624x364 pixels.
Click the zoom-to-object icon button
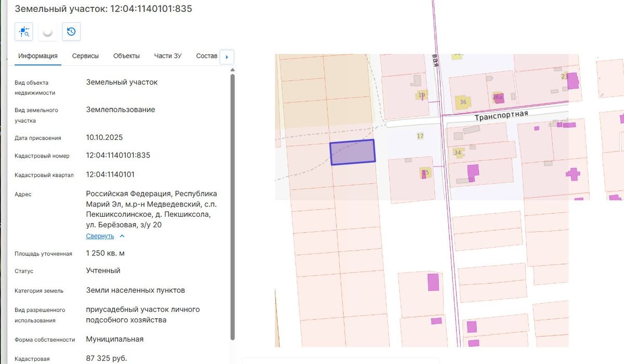point(24,32)
